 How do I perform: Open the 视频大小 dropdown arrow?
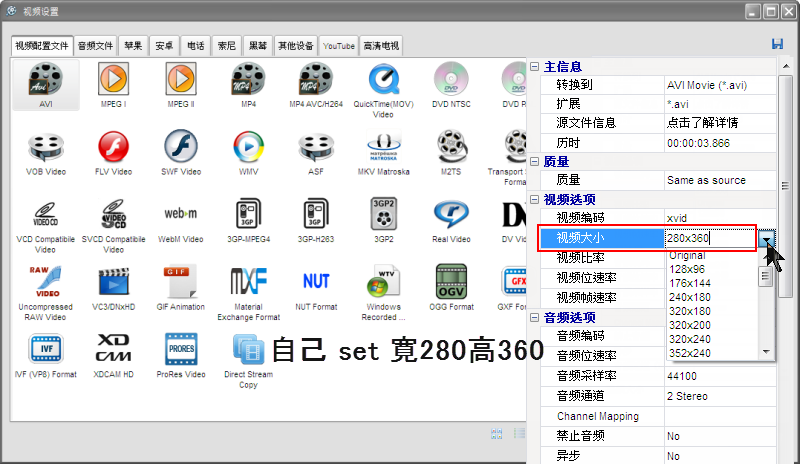[x=766, y=238]
